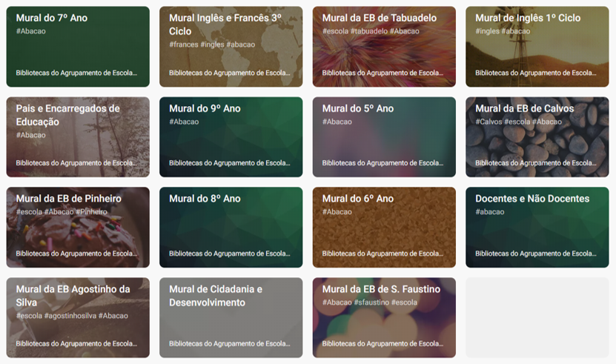616x364 pixels.
Task: Select the Mural da EB de Tabuadelo card
Action: (384, 47)
